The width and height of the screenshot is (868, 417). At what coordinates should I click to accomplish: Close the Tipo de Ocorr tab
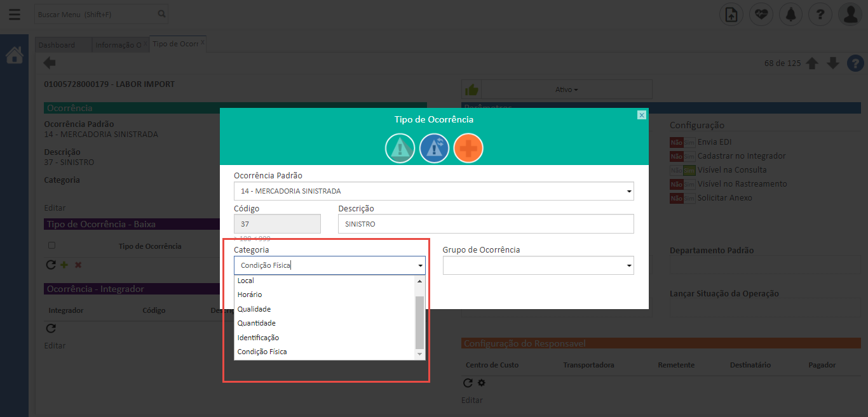(x=202, y=43)
